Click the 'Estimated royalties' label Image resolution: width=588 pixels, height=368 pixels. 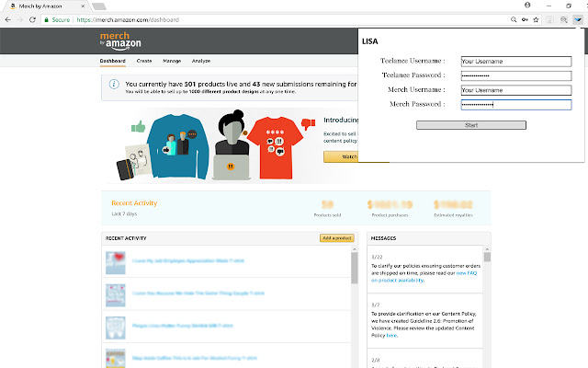[453, 215]
